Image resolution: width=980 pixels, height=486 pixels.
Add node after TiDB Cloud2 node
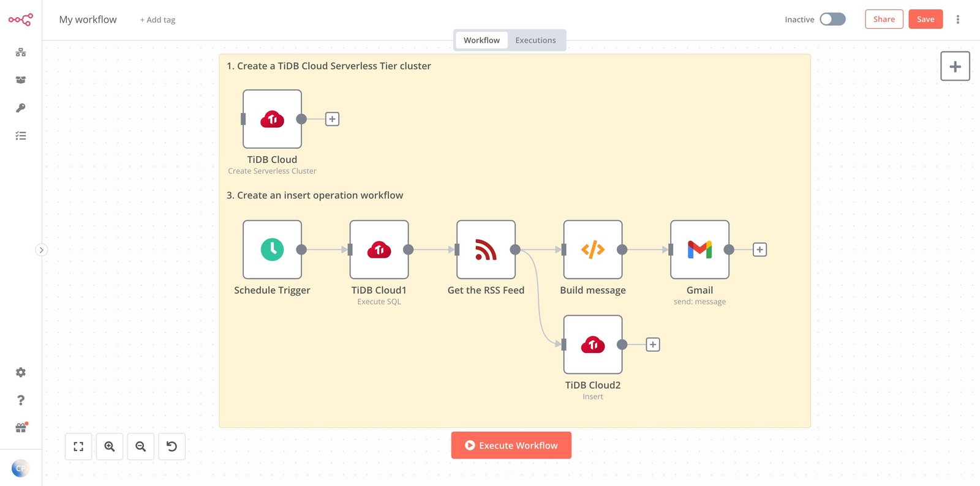[x=653, y=345]
